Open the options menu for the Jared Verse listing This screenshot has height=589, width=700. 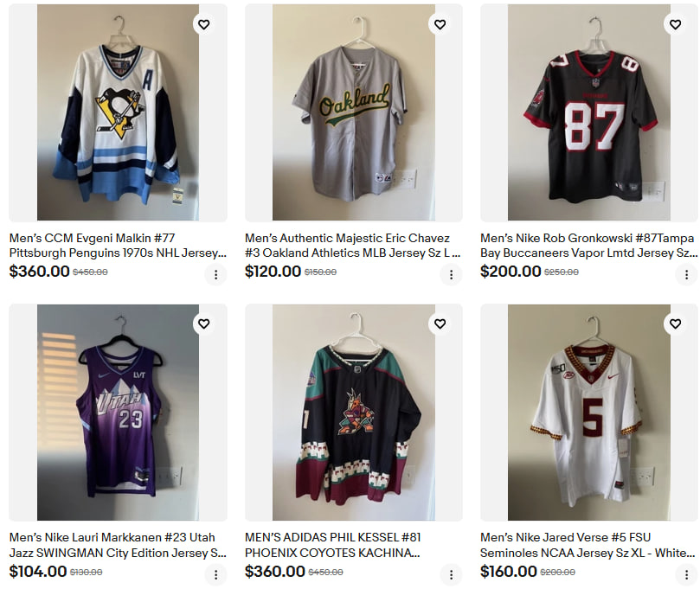tap(686, 573)
